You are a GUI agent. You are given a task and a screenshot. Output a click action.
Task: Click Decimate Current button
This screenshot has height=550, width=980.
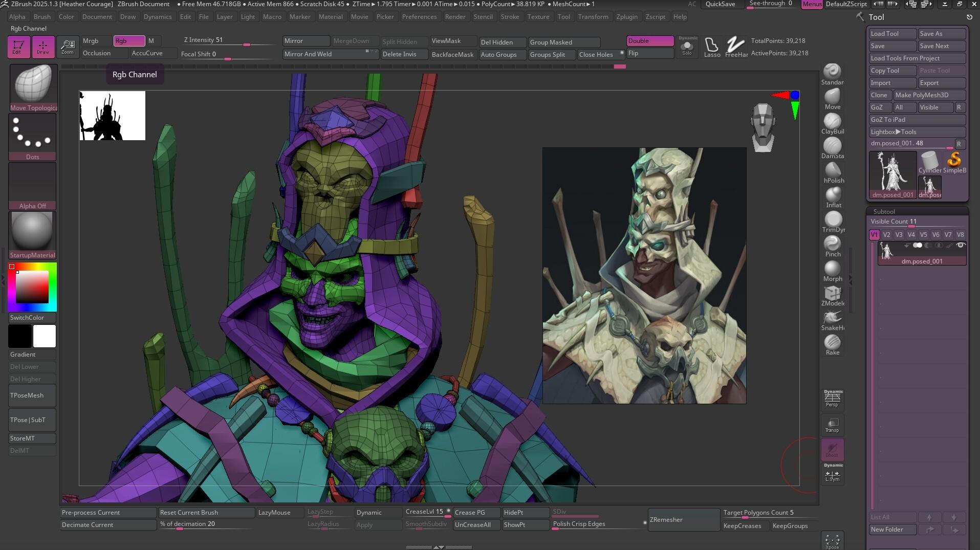coord(108,525)
